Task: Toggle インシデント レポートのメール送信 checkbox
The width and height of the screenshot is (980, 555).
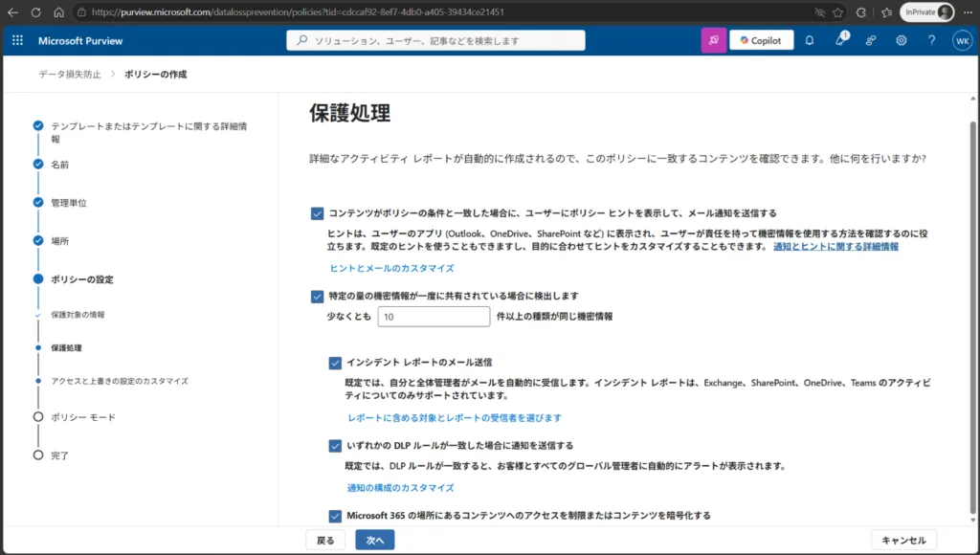Action: (335, 363)
